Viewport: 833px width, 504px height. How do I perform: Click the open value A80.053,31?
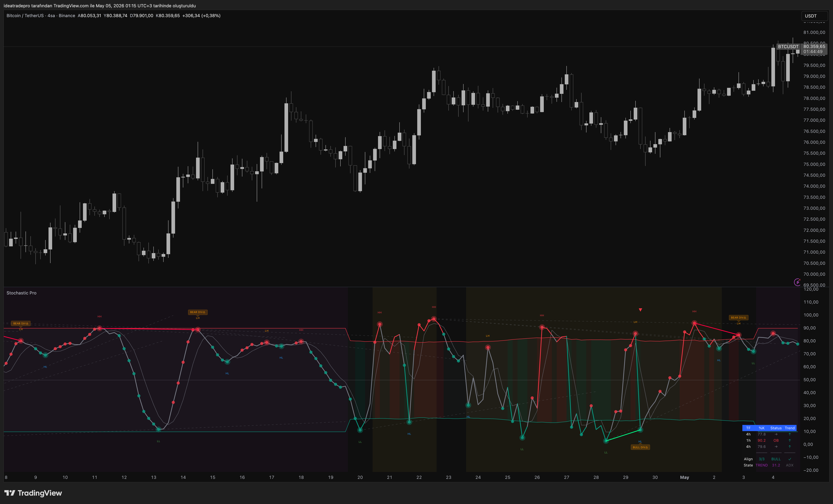[89, 15]
